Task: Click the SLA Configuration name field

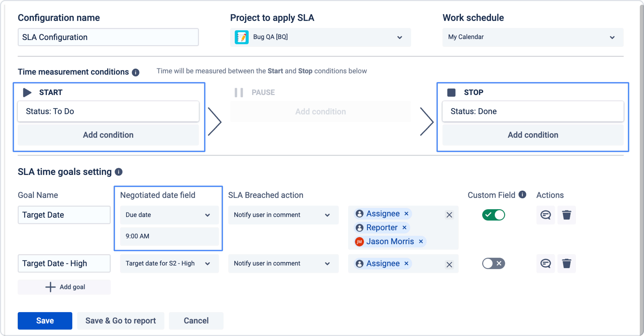Action: tap(108, 37)
